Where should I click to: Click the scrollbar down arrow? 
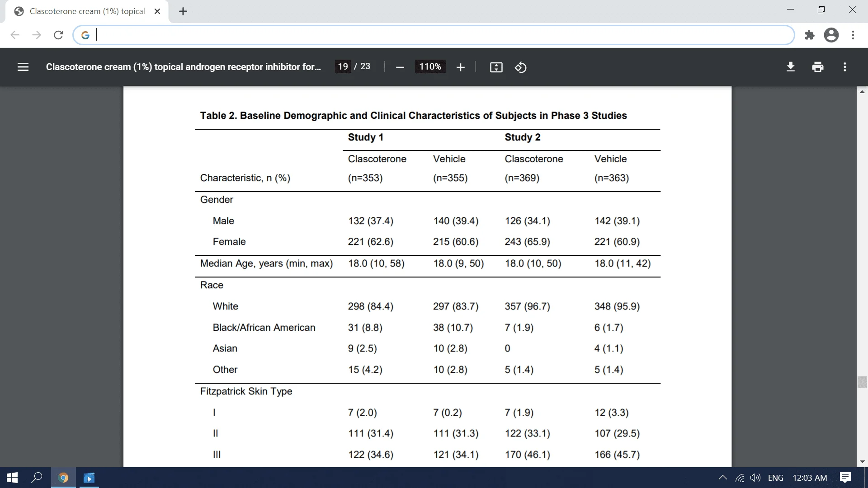point(862,462)
